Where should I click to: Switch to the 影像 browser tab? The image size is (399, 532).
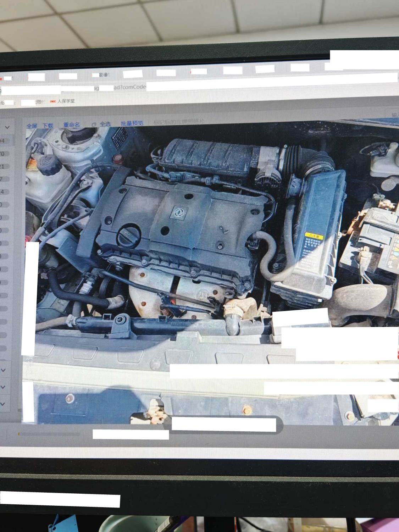pyautogui.click(x=103, y=75)
